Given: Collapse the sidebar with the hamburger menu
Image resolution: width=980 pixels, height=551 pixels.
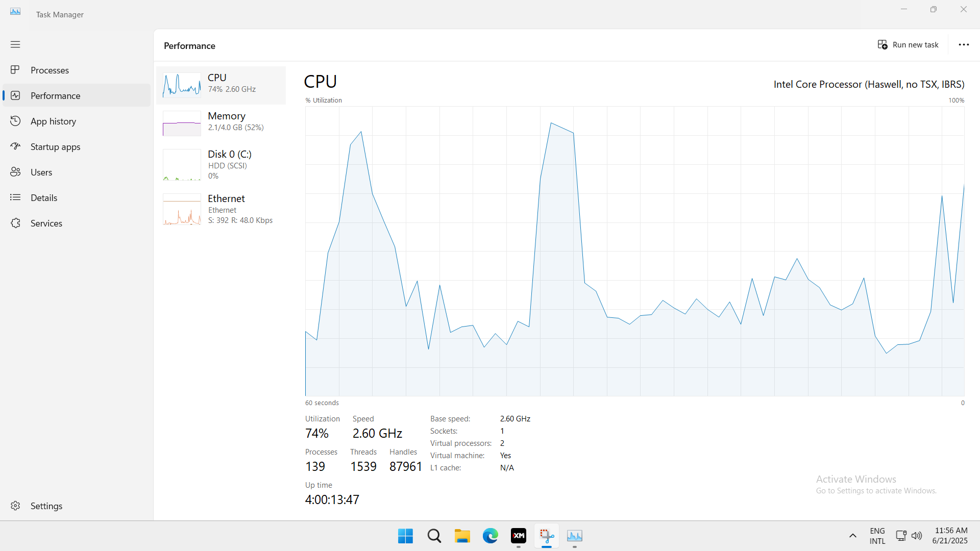Looking at the screenshot, I should tap(15, 44).
